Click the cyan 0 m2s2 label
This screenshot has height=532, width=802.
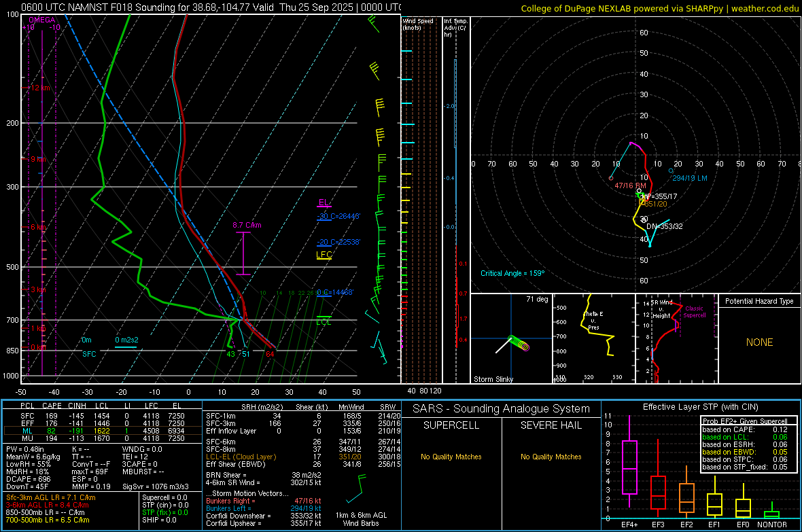click(x=126, y=340)
